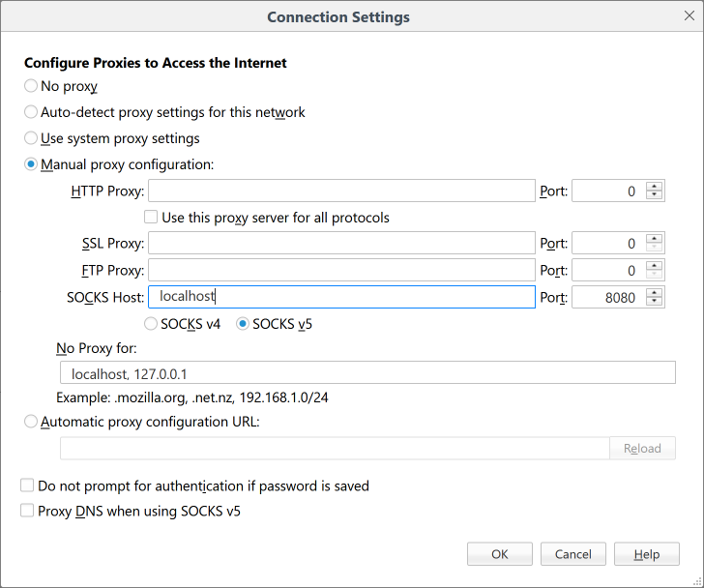The height and width of the screenshot is (588, 704).
Task: Select SOCKS v5 option
Action: tap(243, 324)
